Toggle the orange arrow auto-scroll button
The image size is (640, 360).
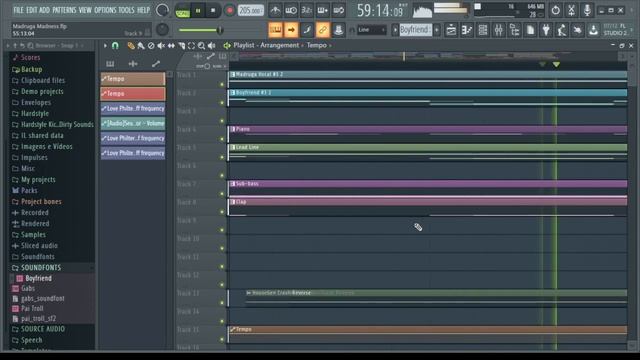click(291, 30)
